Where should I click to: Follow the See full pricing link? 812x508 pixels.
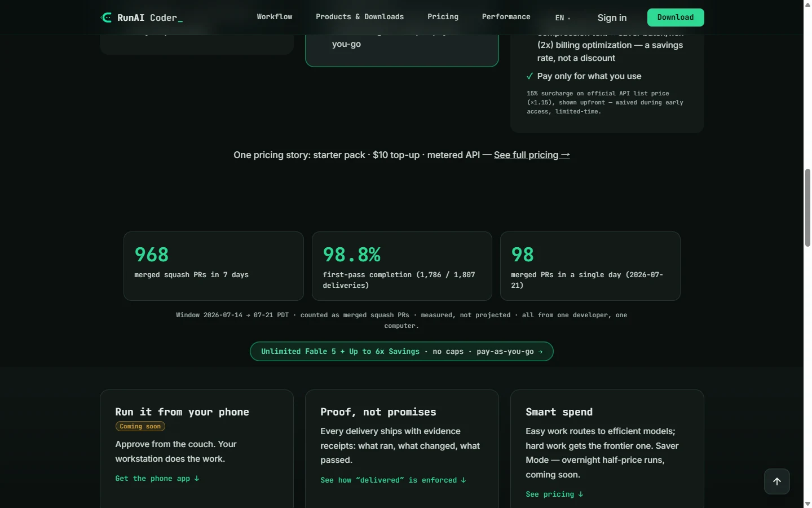532,155
